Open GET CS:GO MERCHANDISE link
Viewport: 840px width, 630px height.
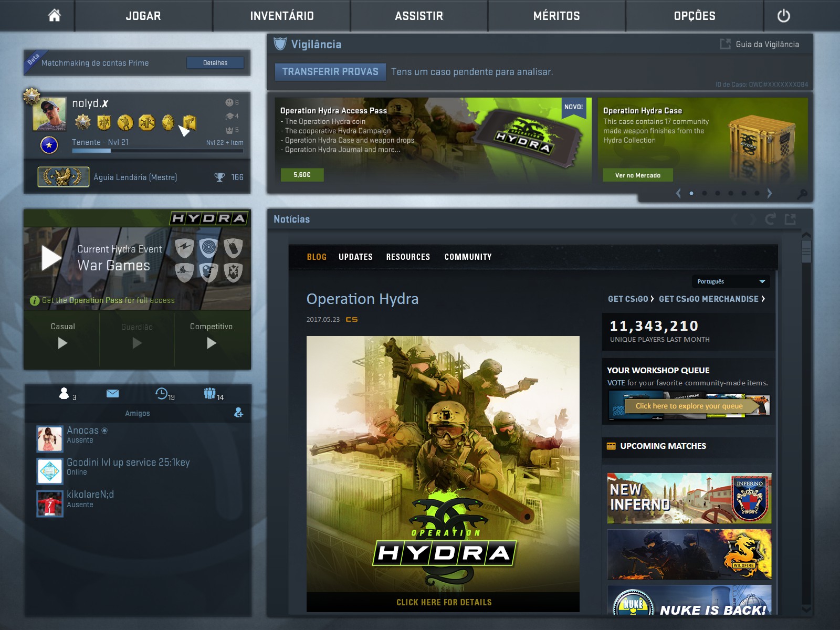pyautogui.click(x=712, y=299)
